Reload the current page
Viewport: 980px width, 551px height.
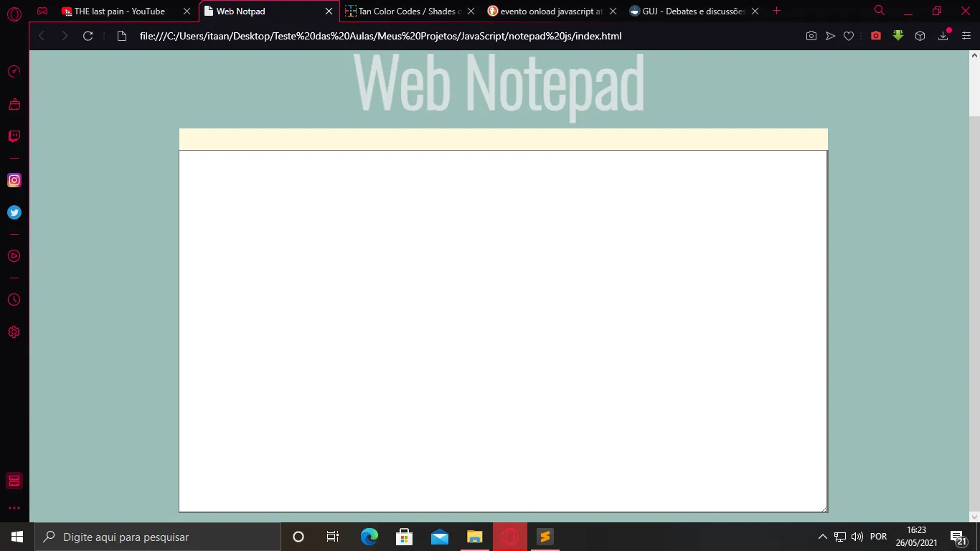click(88, 36)
